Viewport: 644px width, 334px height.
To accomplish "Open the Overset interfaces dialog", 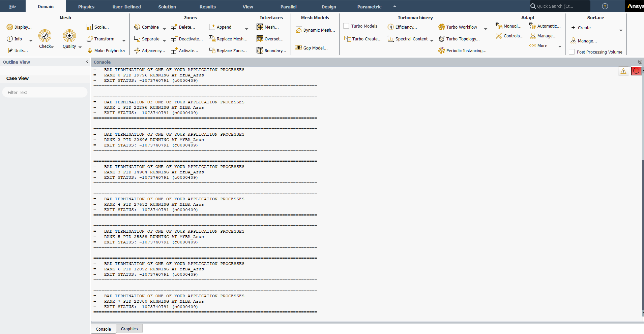I will [x=270, y=39].
